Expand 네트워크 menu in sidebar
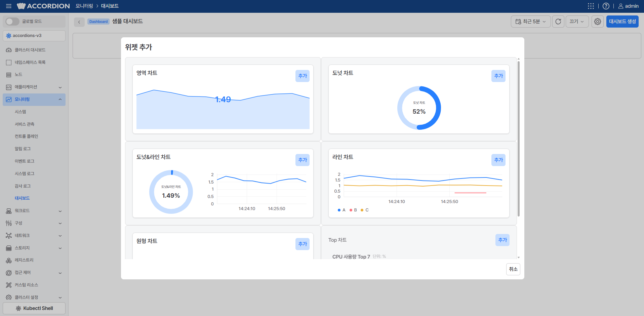The height and width of the screenshot is (316, 644). click(34, 236)
